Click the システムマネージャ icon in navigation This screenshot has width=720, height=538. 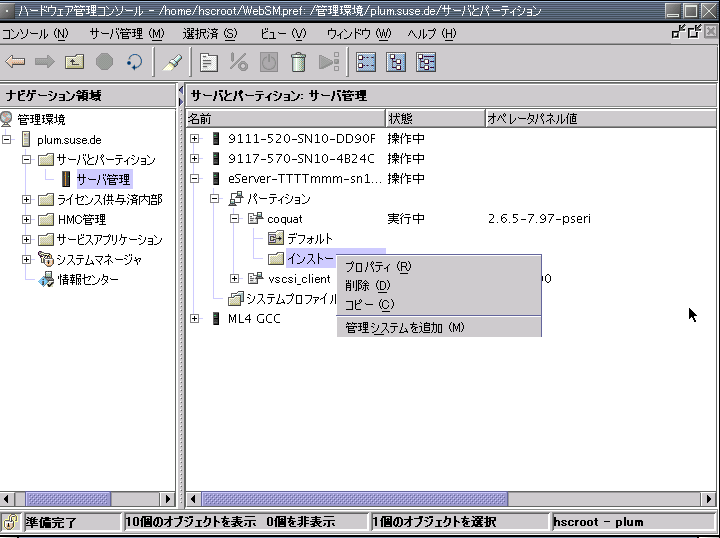point(46,259)
